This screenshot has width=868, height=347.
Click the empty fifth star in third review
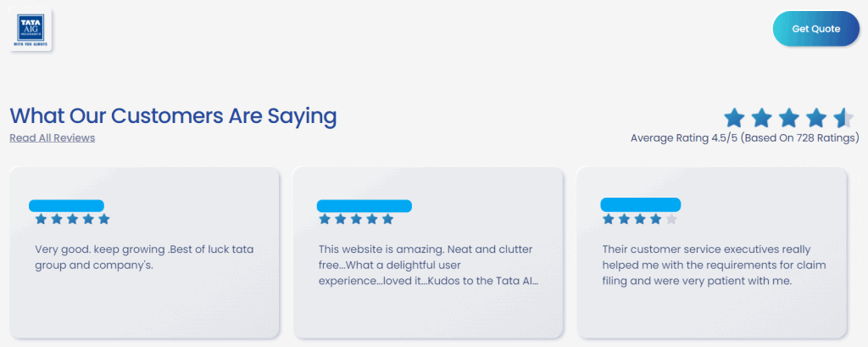pos(671,219)
